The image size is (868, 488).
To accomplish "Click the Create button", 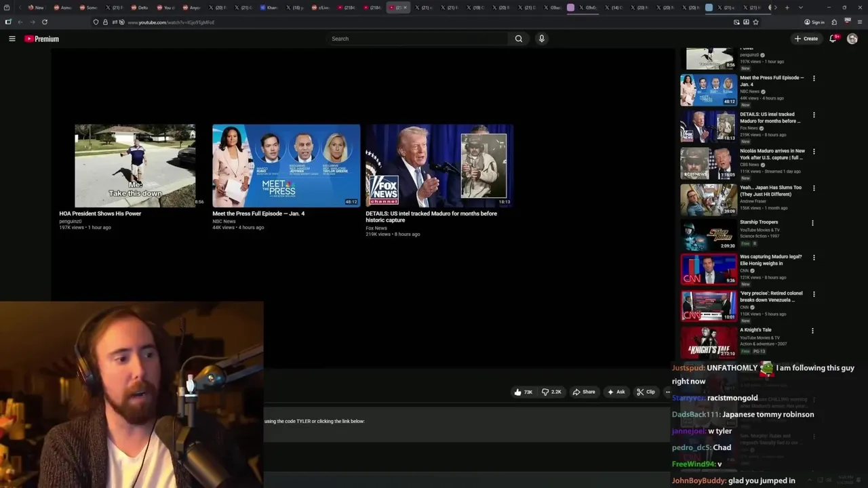I will point(806,39).
